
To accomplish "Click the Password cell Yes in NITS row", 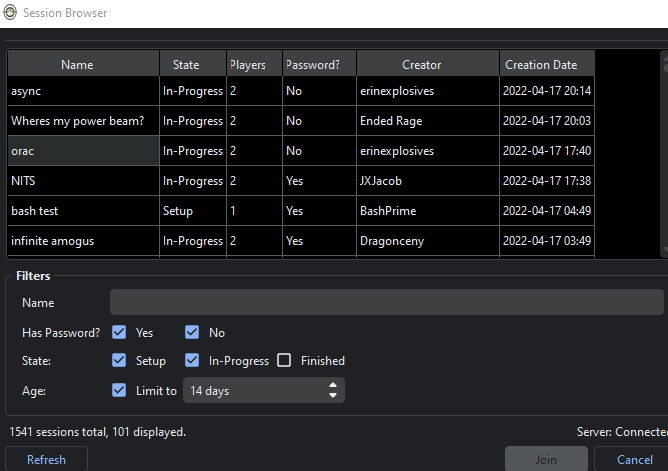I will 319,181.
